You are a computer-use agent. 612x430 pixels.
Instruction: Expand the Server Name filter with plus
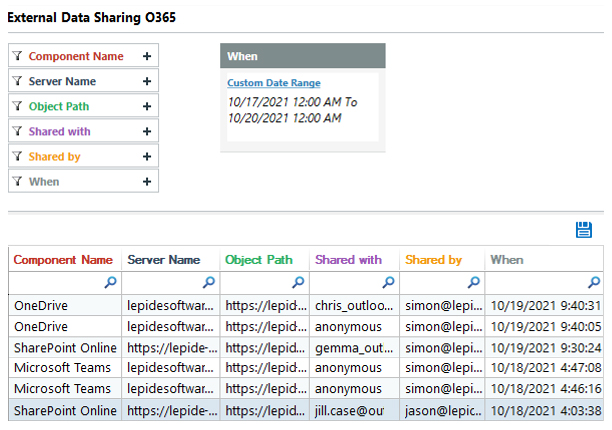coord(147,81)
